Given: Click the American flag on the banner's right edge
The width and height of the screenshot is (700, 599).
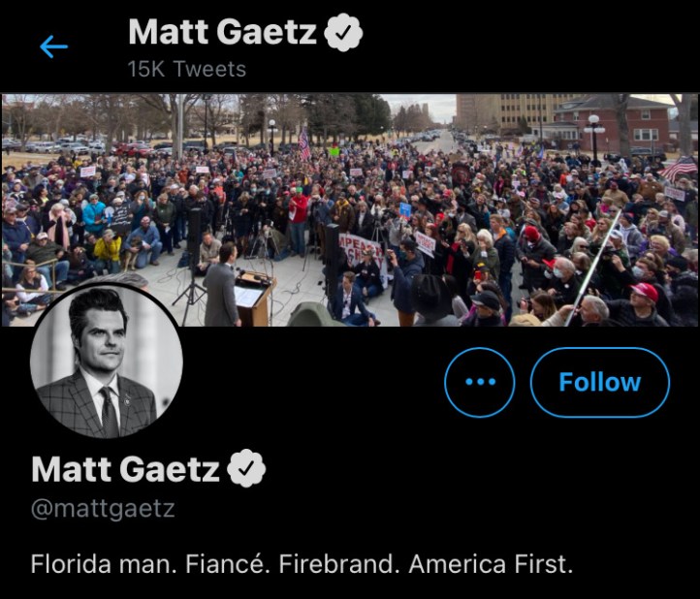Looking at the screenshot, I should click(x=679, y=168).
